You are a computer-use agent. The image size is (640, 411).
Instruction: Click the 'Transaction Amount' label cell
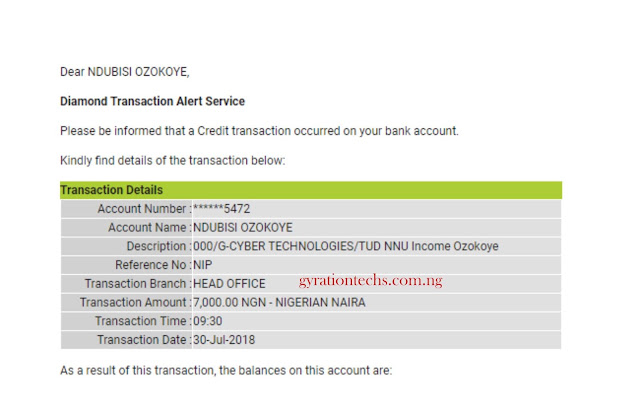coord(126,302)
